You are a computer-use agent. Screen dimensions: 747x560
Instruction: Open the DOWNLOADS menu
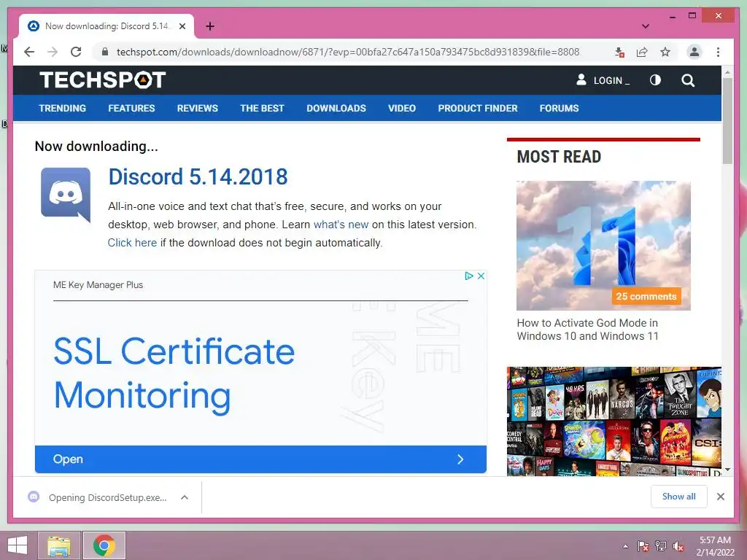pyautogui.click(x=336, y=108)
